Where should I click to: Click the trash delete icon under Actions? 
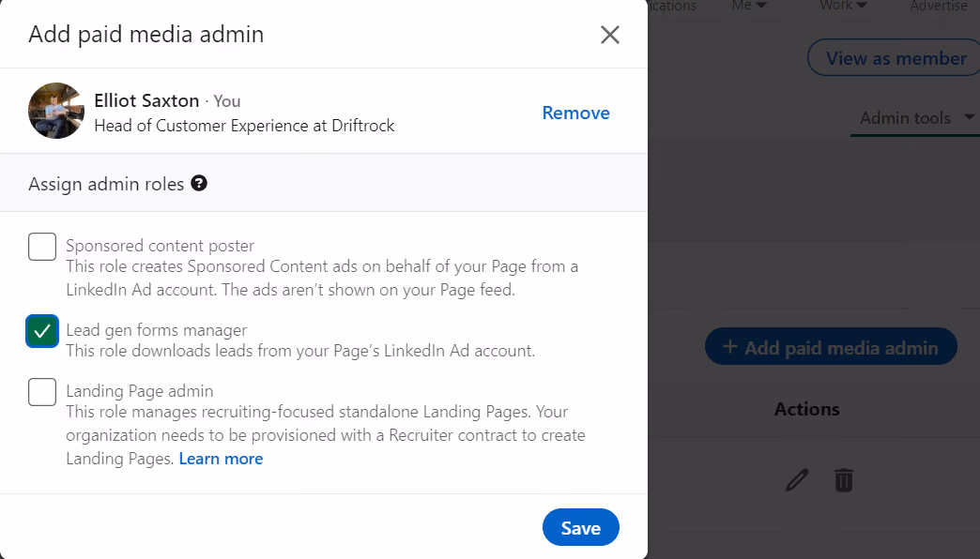843,480
